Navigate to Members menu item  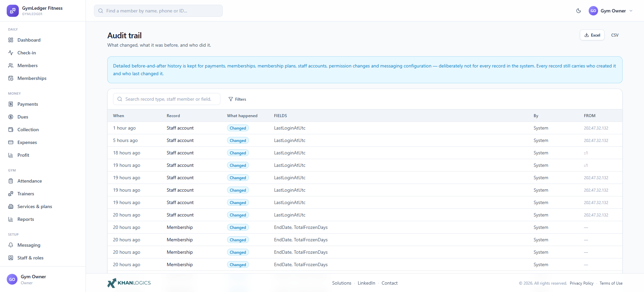43,65
